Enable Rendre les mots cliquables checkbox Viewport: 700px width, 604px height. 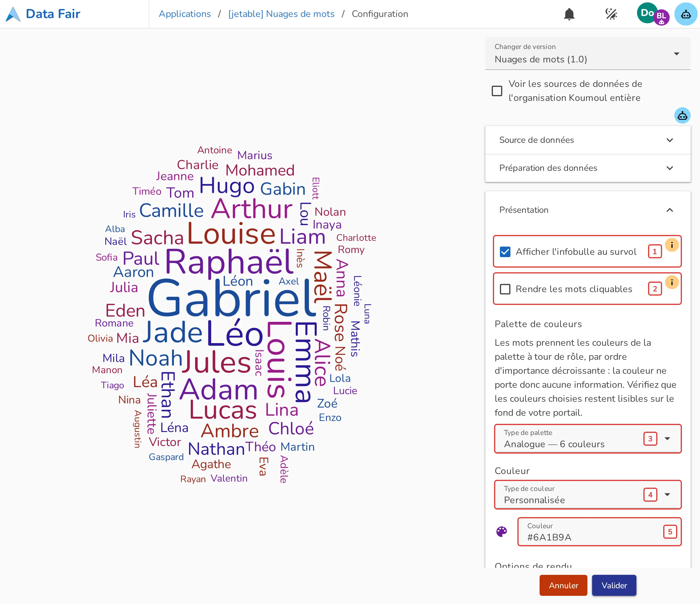[505, 289]
